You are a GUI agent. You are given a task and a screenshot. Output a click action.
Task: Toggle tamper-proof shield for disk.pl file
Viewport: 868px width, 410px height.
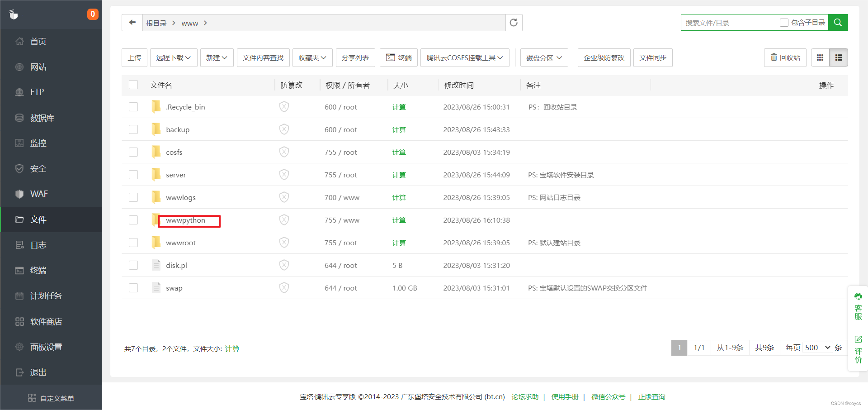[284, 265]
